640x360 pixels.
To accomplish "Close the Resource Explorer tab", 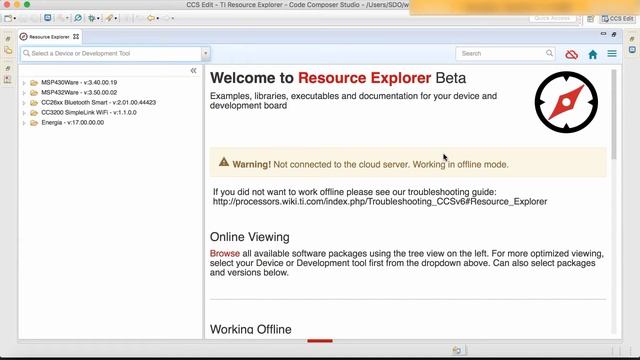I will (x=76, y=37).
